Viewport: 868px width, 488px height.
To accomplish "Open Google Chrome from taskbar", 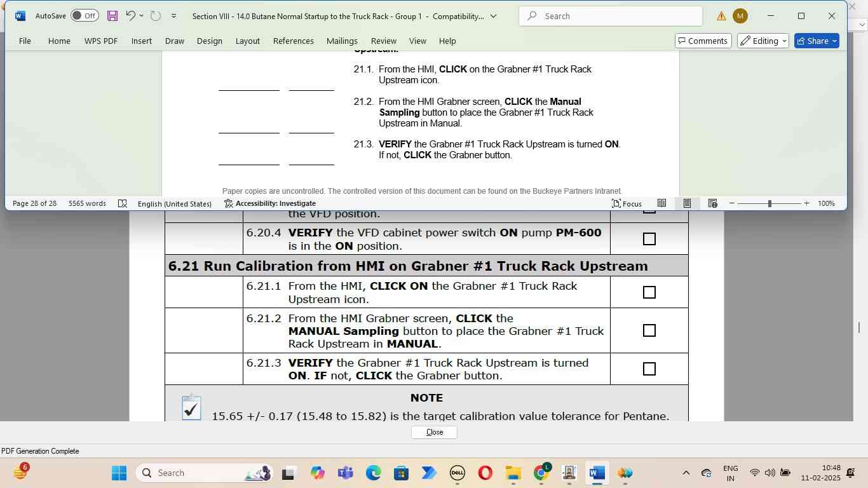I will tap(541, 473).
